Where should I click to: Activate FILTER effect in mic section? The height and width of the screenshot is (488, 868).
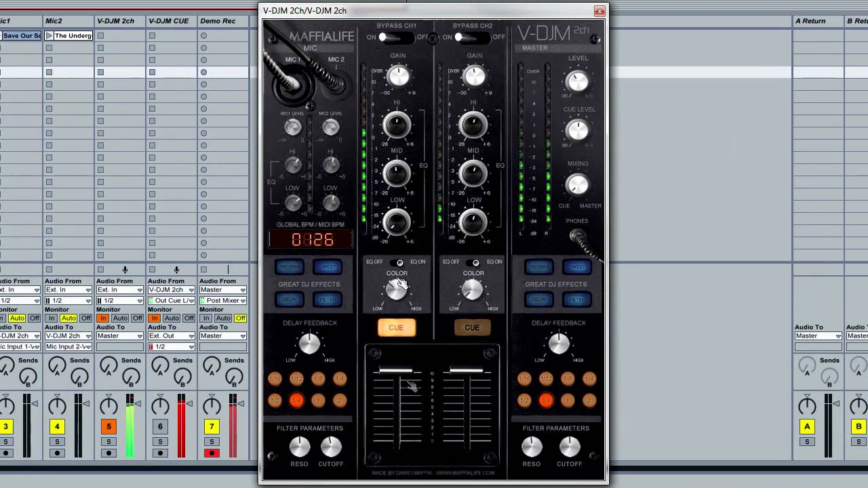click(328, 300)
